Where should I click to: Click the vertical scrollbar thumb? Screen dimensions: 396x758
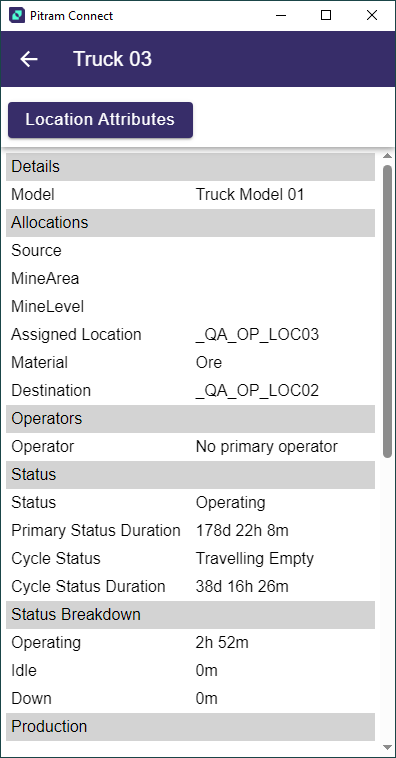pyautogui.click(x=387, y=311)
